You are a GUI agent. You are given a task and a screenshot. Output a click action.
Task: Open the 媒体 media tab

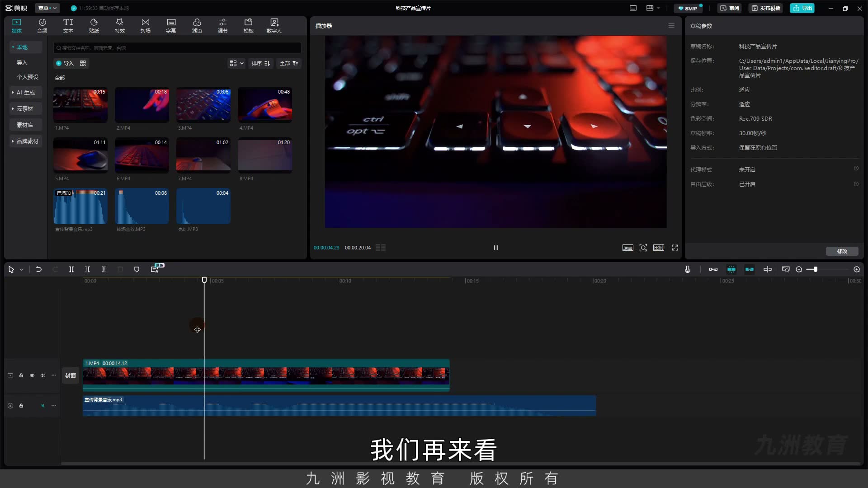pyautogui.click(x=17, y=26)
